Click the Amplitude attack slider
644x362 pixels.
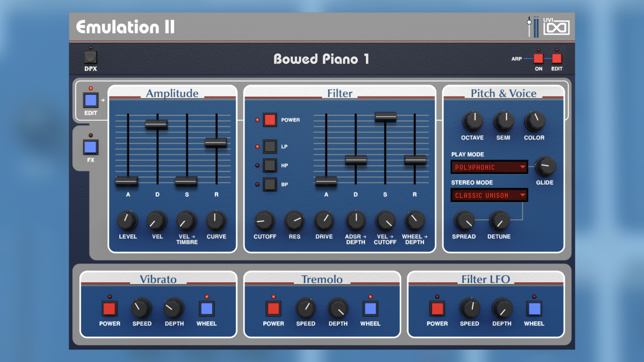pyautogui.click(x=128, y=181)
